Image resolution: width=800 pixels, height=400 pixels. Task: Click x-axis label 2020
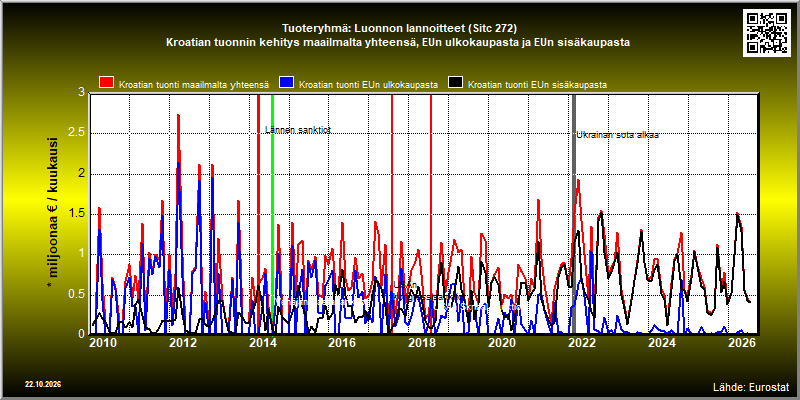502,342
